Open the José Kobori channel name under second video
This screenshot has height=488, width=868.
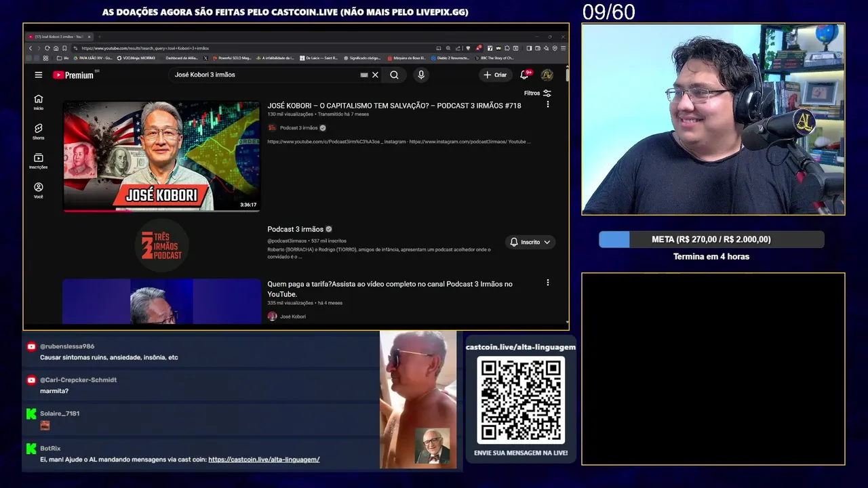(293, 317)
